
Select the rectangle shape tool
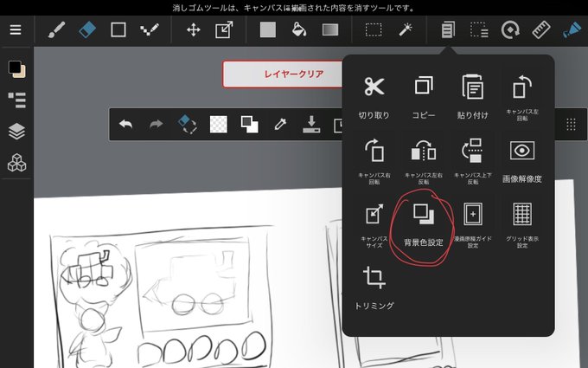[118, 29]
